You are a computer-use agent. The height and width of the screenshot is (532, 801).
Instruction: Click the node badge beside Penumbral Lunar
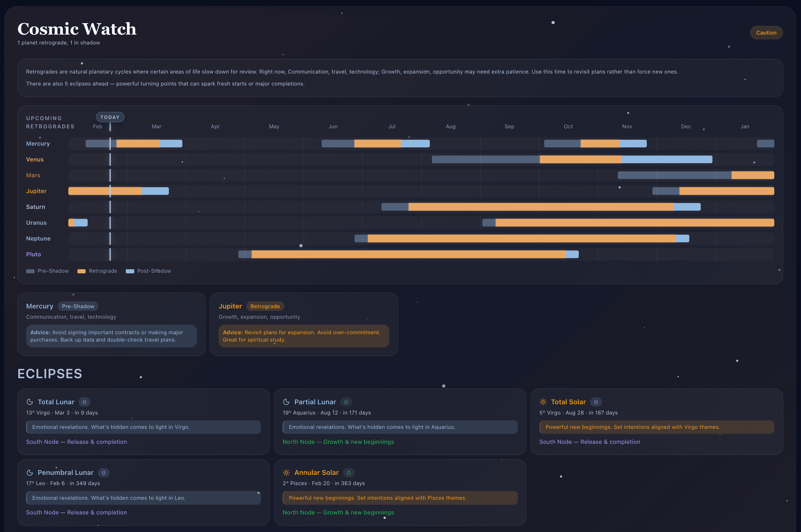103,473
